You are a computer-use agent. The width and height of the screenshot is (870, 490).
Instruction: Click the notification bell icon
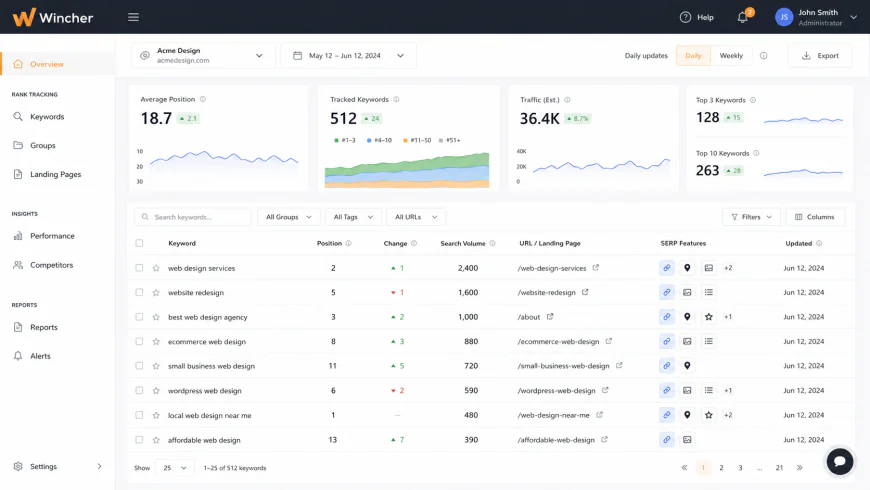coord(742,17)
